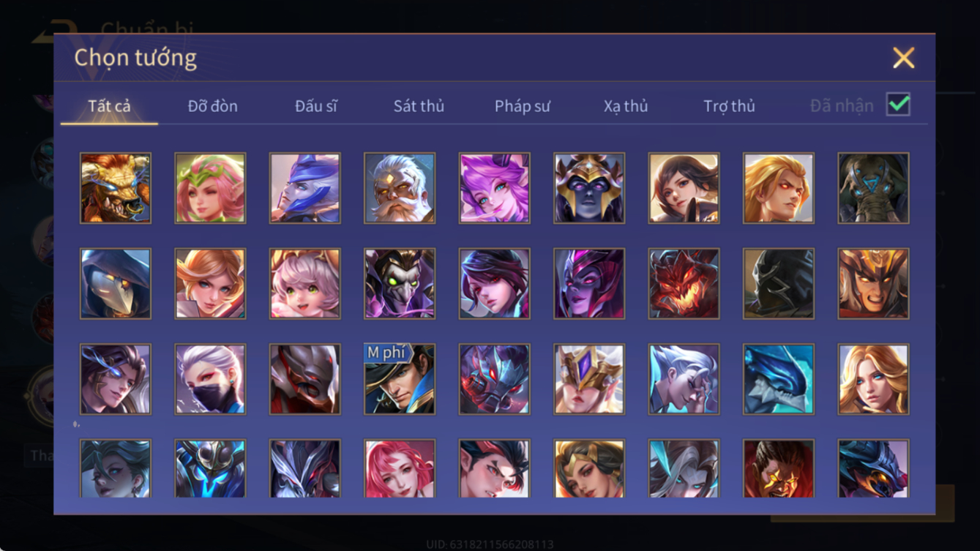Pick the red lava demon hero
Screen dimensions: 980x551
684,284
